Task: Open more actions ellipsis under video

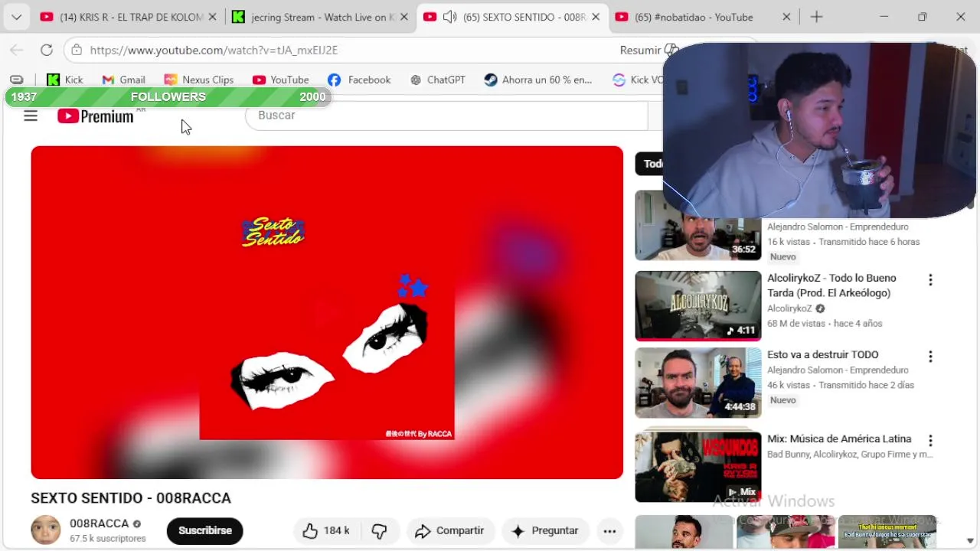Action: pyautogui.click(x=609, y=530)
